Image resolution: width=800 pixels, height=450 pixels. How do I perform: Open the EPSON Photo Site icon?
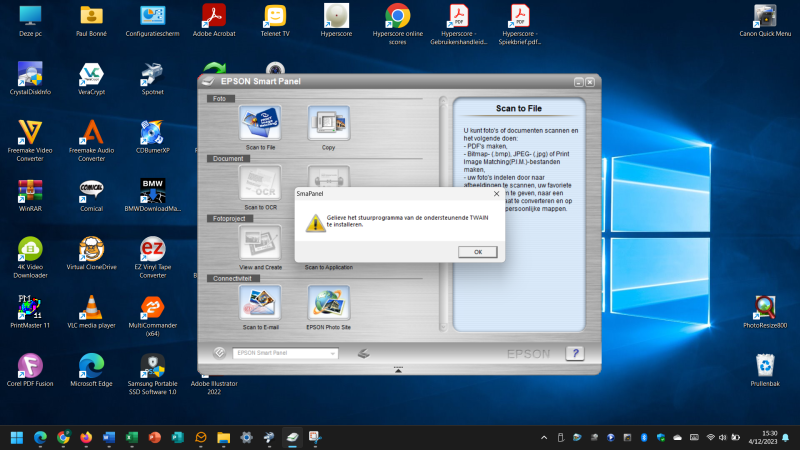(328, 303)
